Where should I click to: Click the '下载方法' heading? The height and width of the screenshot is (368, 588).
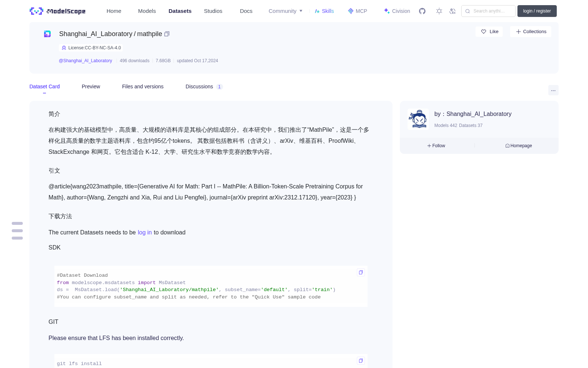point(60,216)
